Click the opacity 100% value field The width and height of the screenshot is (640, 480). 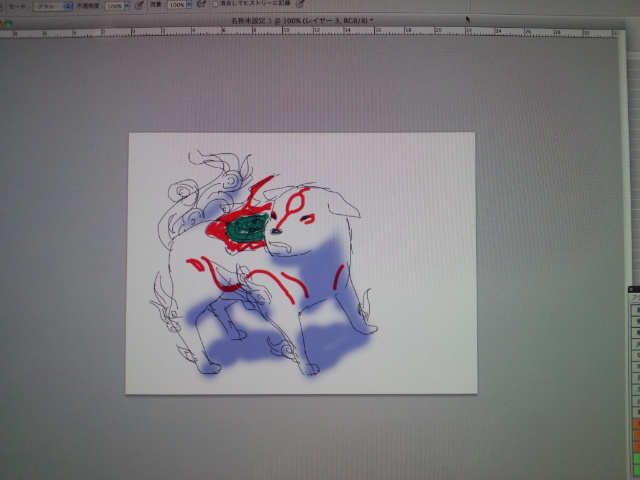click(115, 6)
